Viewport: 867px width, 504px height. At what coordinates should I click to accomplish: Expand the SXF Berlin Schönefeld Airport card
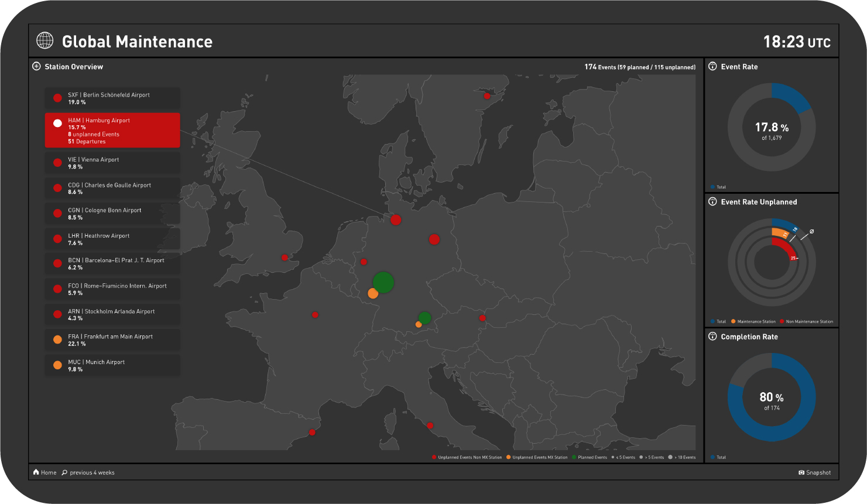pyautogui.click(x=112, y=98)
